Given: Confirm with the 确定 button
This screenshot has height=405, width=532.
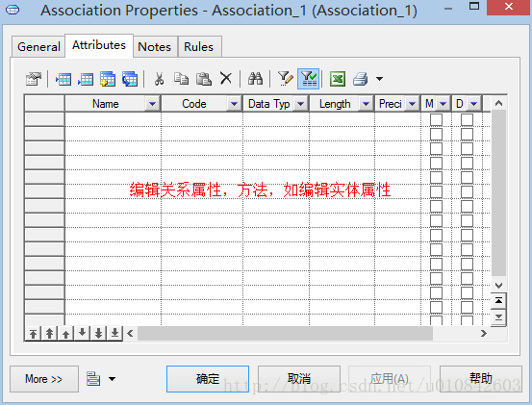Looking at the screenshot, I should click(208, 379).
